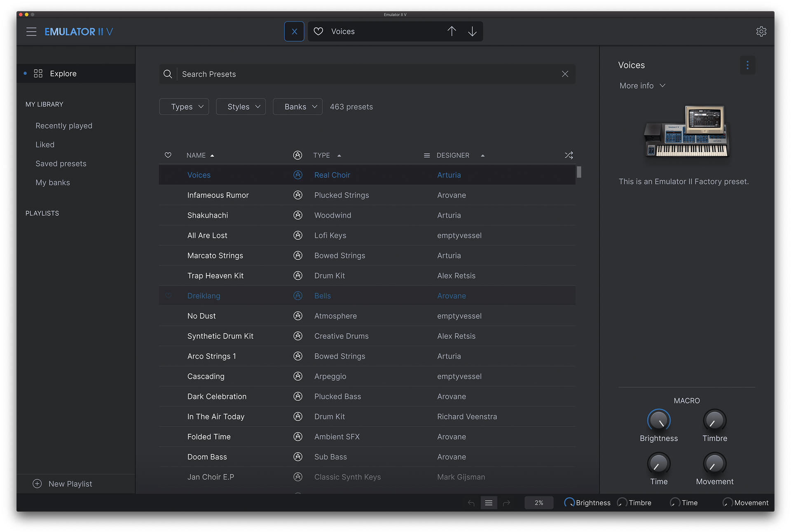Viewport: 791px width, 532px height.
Task: Close the preset browser with X button
Action: (294, 32)
